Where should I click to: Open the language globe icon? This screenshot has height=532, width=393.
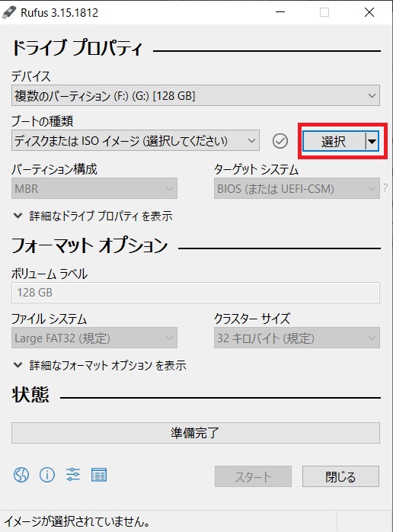21,475
